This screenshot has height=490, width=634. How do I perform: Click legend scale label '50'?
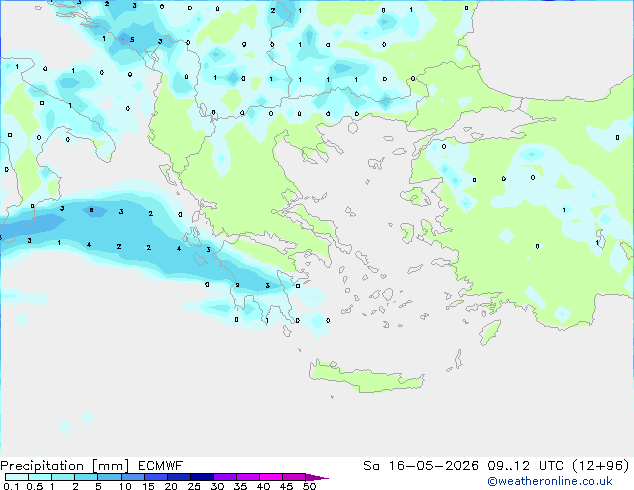pyautogui.click(x=309, y=486)
